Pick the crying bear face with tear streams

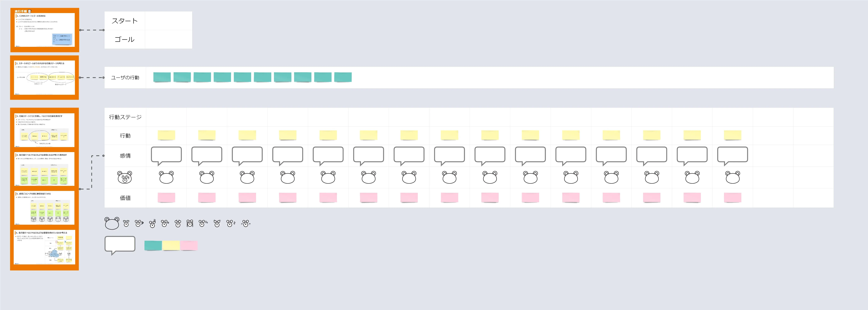[190, 223]
